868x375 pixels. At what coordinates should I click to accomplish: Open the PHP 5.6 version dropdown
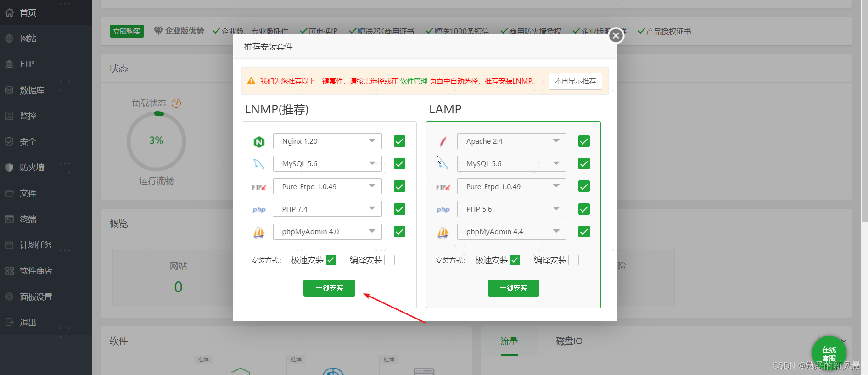click(x=511, y=209)
